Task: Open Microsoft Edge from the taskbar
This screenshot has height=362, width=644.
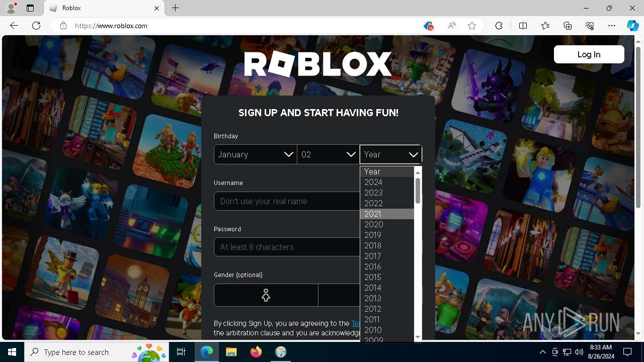Action: pos(207,352)
